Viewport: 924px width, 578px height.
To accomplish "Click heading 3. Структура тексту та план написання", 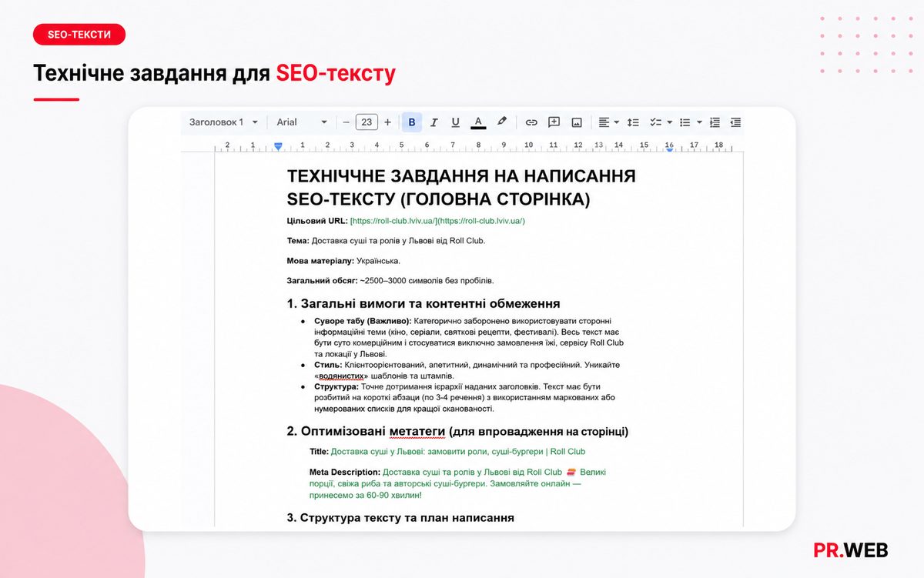I will [400, 517].
